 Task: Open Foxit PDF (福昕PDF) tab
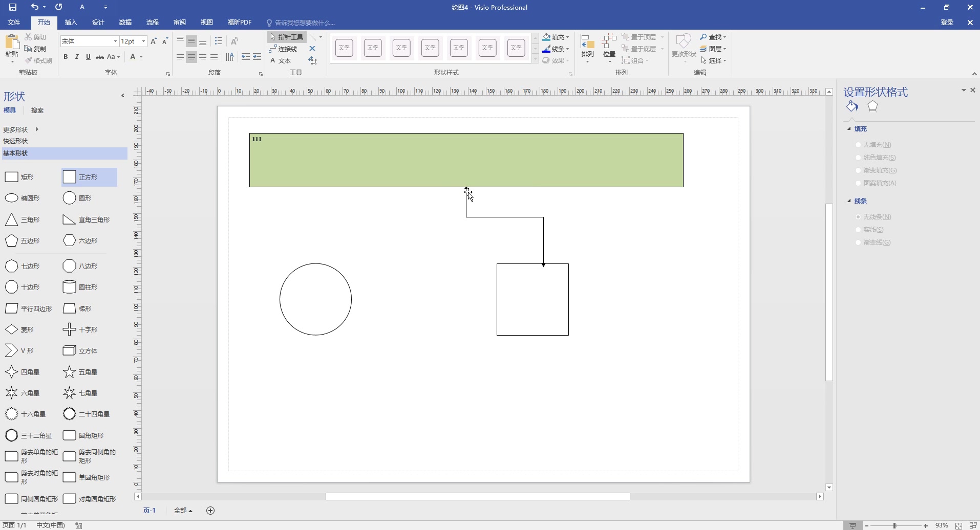(240, 23)
